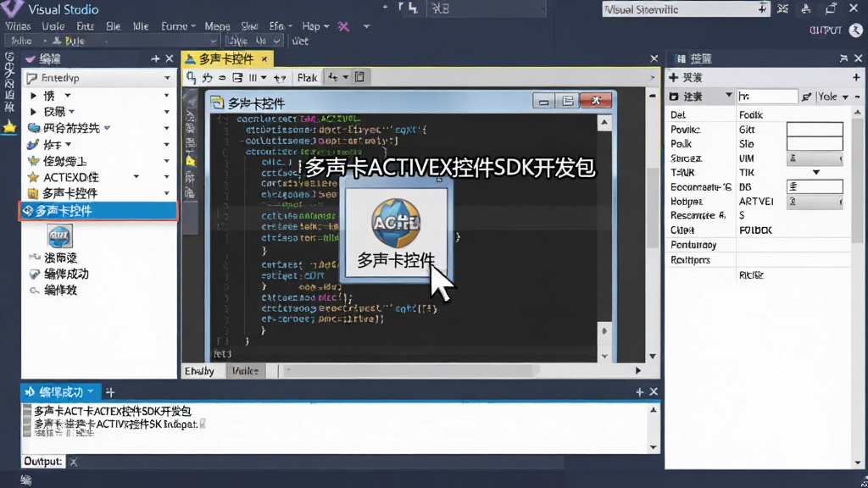Click the pencil icon left of Yole
Viewport: 868px width, 488px height.
807,97
